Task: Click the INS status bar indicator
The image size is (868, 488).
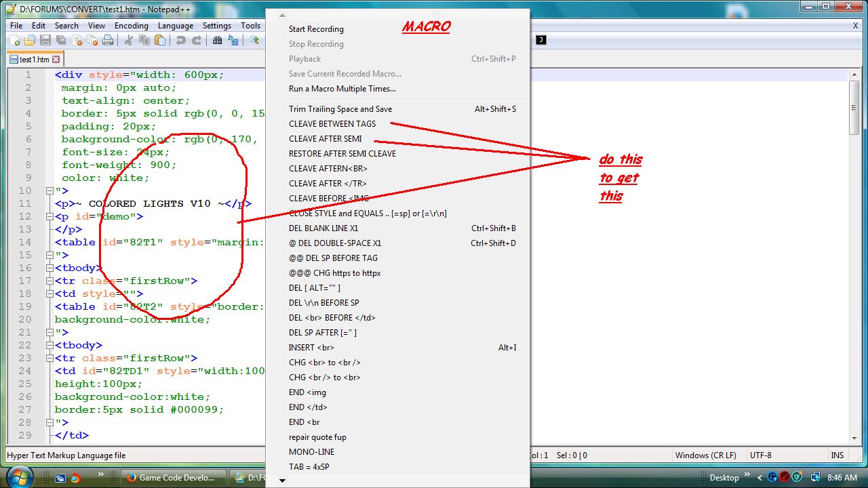Action: point(837,455)
